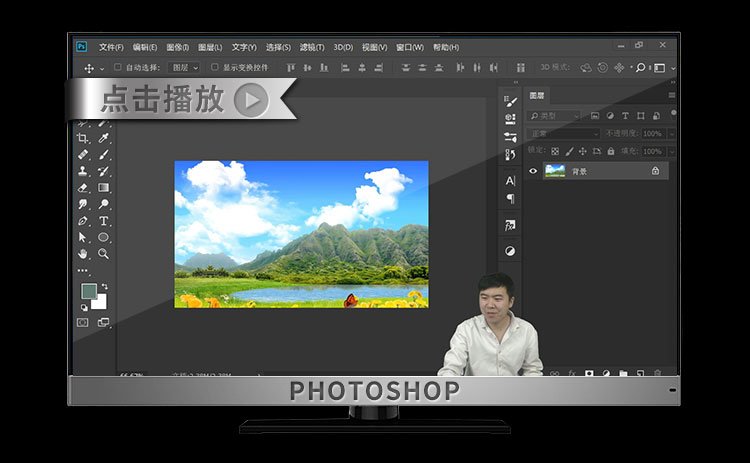The height and width of the screenshot is (463, 750).
Task: Swap foreground and background colors
Action: [105, 286]
